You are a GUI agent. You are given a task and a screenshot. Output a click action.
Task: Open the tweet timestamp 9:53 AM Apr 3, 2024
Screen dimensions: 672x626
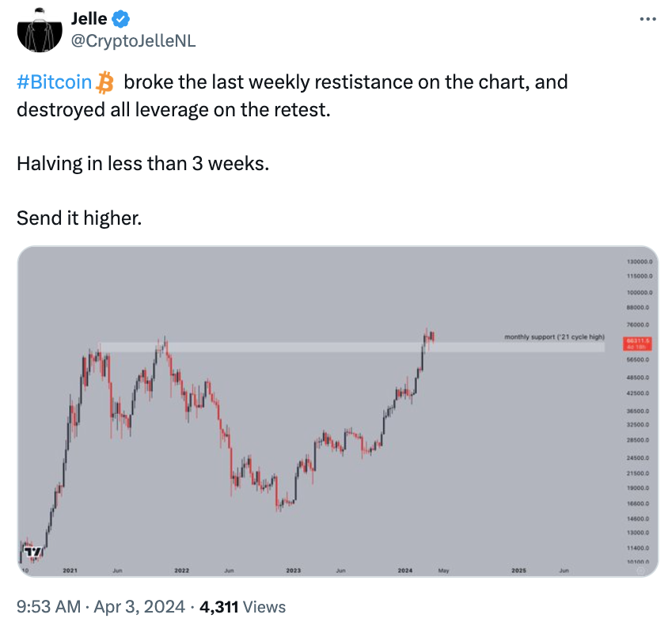click(x=101, y=607)
